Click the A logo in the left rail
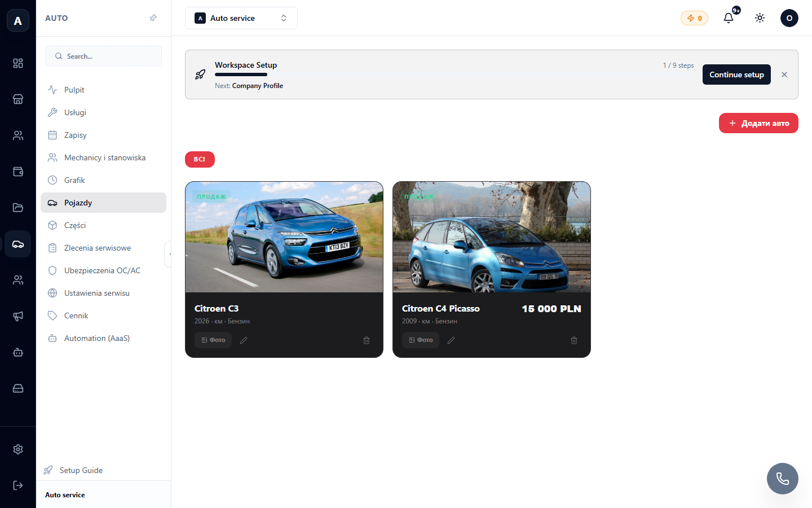Viewport: 812px width, 508px height. coord(18,21)
